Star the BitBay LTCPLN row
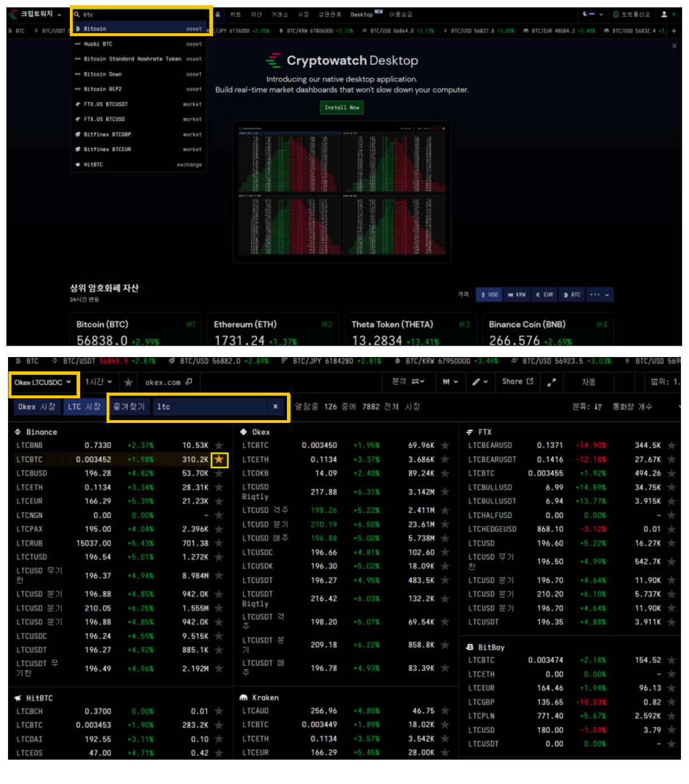Image resolution: width=689 pixels, height=784 pixels. tap(671, 716)
